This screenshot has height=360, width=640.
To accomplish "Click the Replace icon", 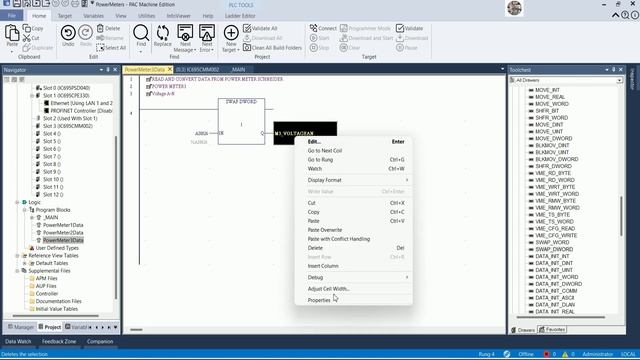I will (x=162, y=32).
